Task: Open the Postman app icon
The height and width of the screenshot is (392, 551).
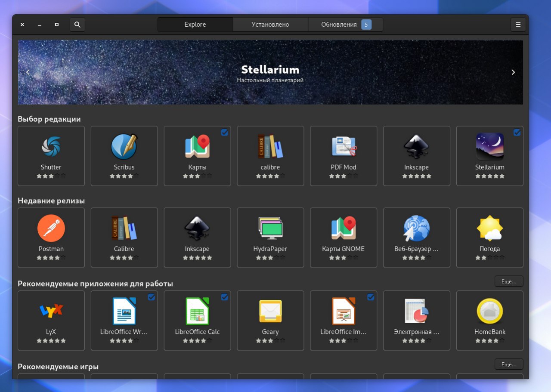Action: click(x=51, y=228)
